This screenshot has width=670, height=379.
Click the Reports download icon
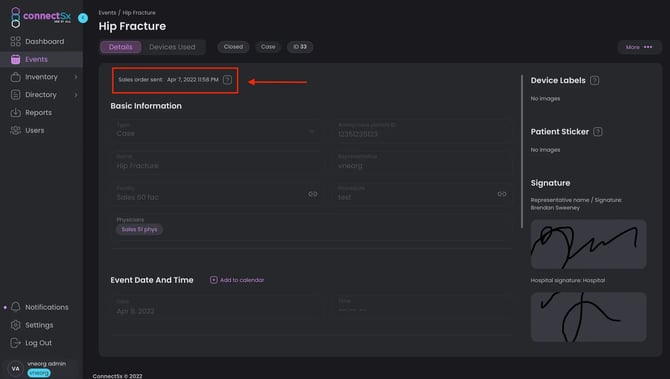click(x=15, y=113)
